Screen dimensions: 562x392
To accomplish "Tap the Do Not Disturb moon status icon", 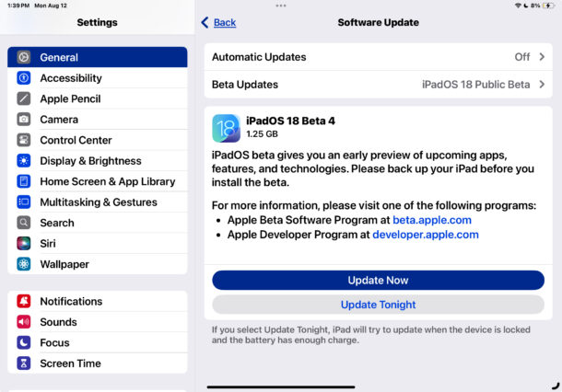I will [x=526, y=6].
